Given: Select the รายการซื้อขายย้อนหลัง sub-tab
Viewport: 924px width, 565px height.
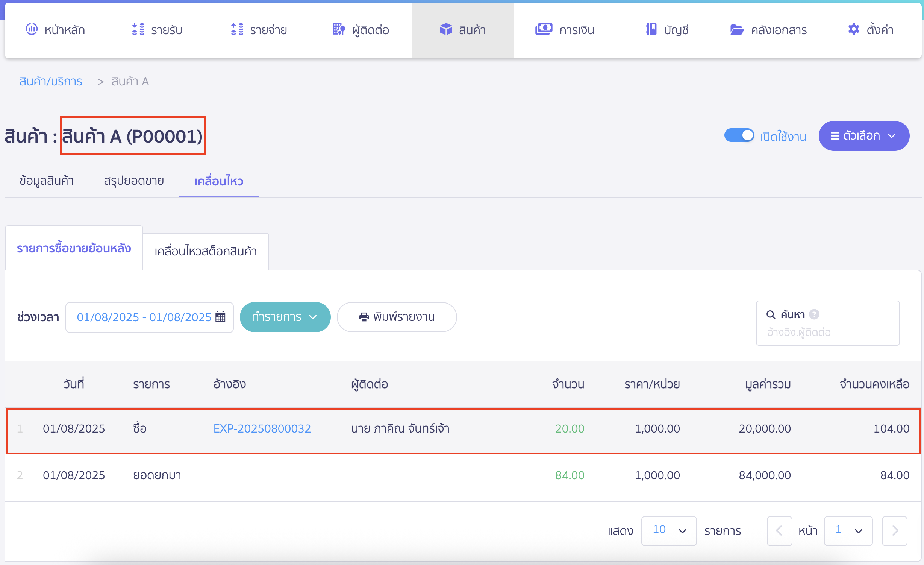Looking at the screenshot, I should 74,248.
